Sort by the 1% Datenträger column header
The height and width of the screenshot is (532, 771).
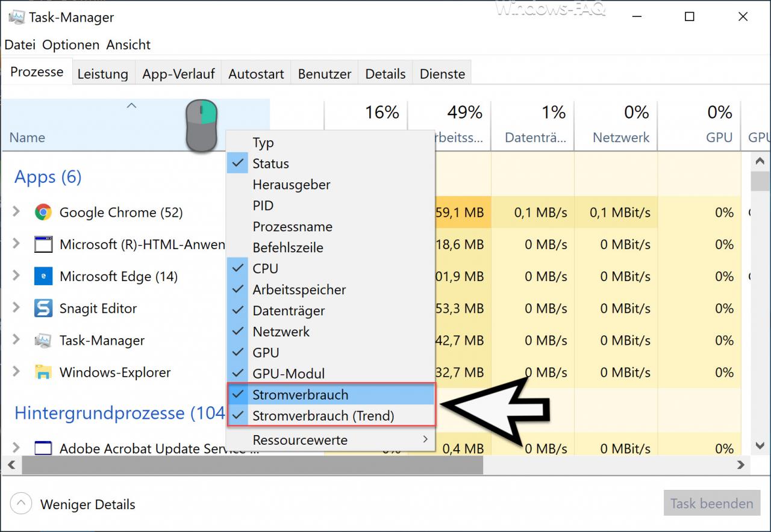pyautogui.click(x=532, y=125)
